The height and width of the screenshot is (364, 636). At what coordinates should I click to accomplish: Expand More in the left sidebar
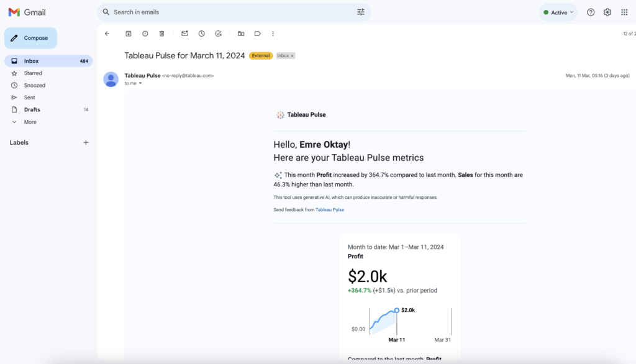(30, 122)
